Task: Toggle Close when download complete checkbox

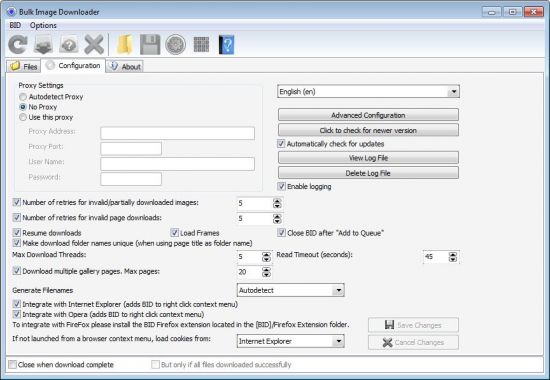Action: click(x=12, y=365)
